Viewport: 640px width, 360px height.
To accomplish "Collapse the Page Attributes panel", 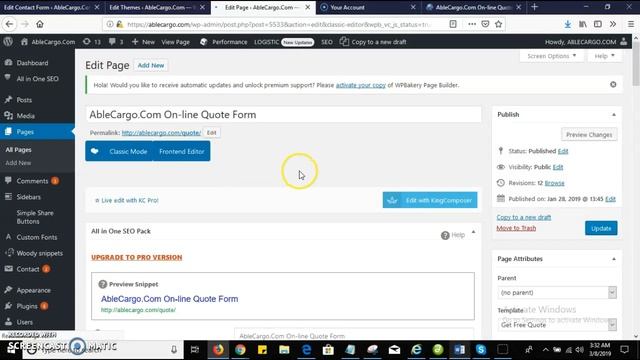I will pyautogui.click(x=613, y=259).
